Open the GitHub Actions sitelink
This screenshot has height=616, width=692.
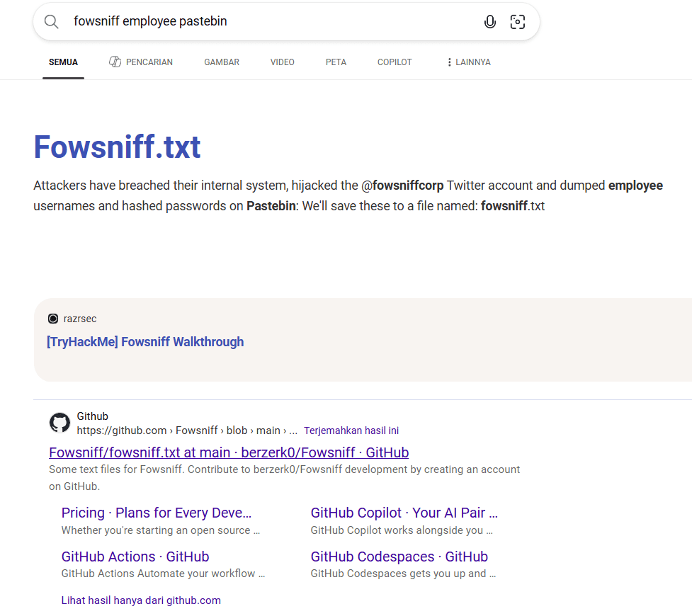click(x=135, y=557)
